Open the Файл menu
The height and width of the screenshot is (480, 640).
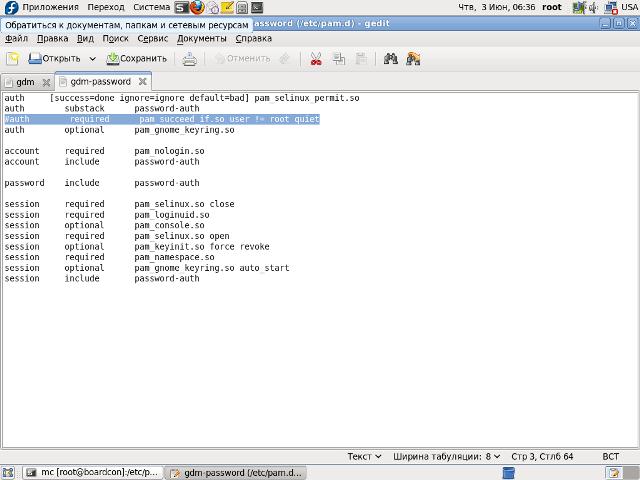coord(16,39)
